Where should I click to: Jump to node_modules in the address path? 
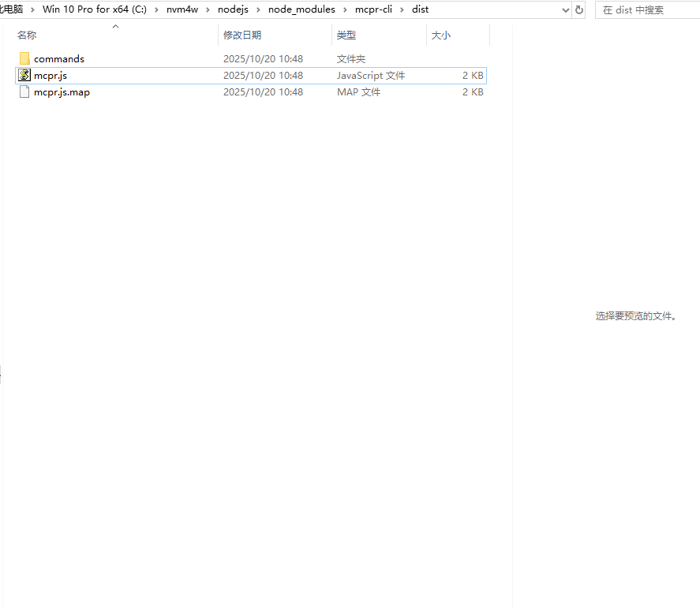301,10
